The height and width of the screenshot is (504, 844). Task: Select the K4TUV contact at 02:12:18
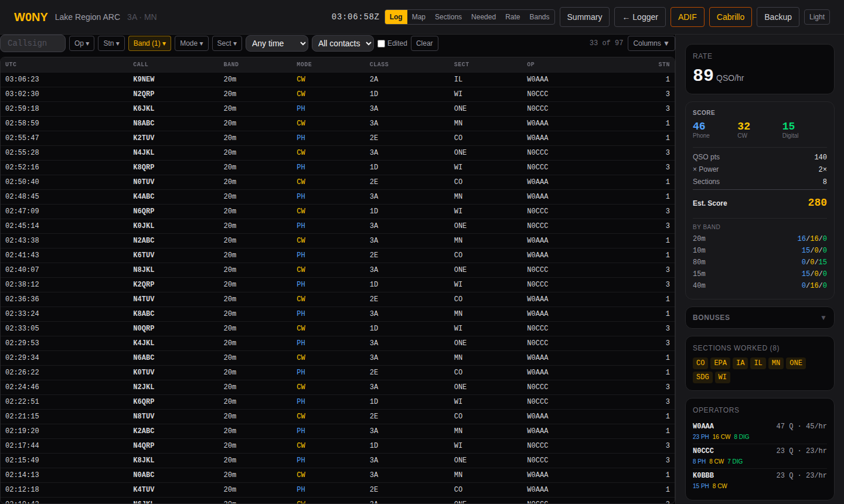click(x=338, y=489)
